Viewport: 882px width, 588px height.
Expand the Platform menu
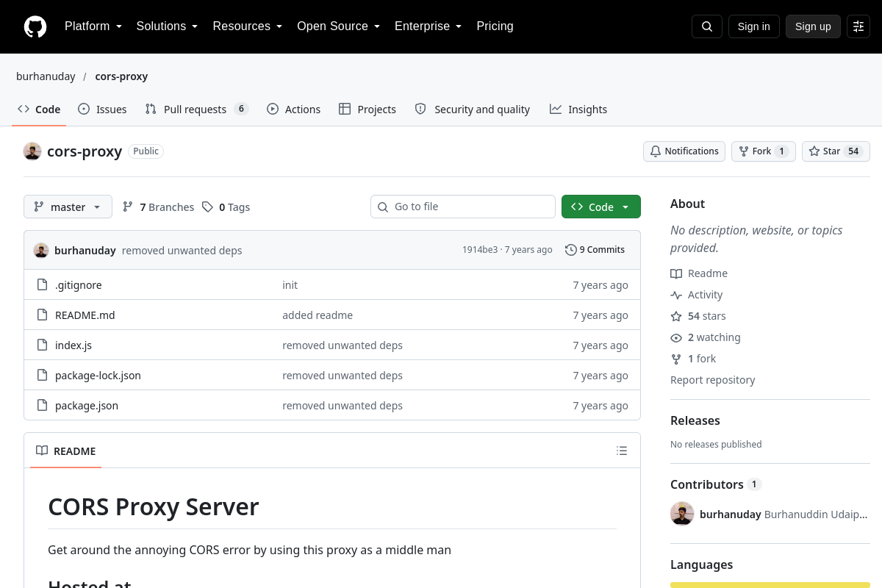tap(93, 26)
